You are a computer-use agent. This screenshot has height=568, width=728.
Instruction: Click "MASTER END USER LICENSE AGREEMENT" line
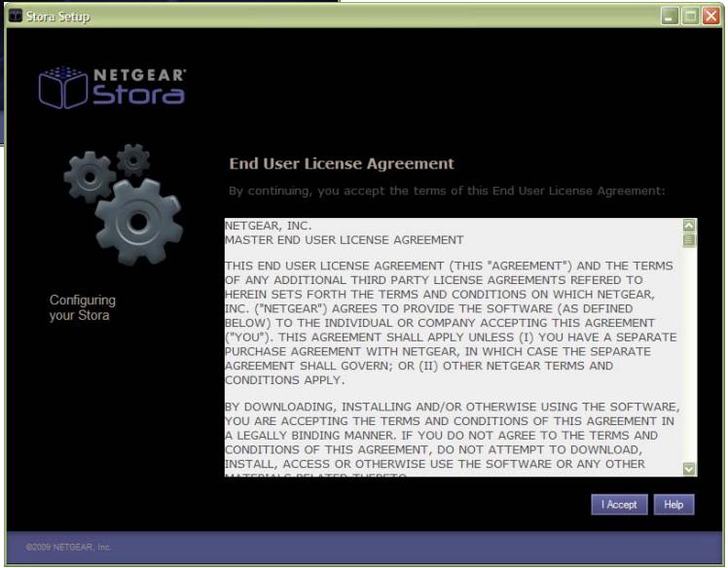[x=344, y=240]
